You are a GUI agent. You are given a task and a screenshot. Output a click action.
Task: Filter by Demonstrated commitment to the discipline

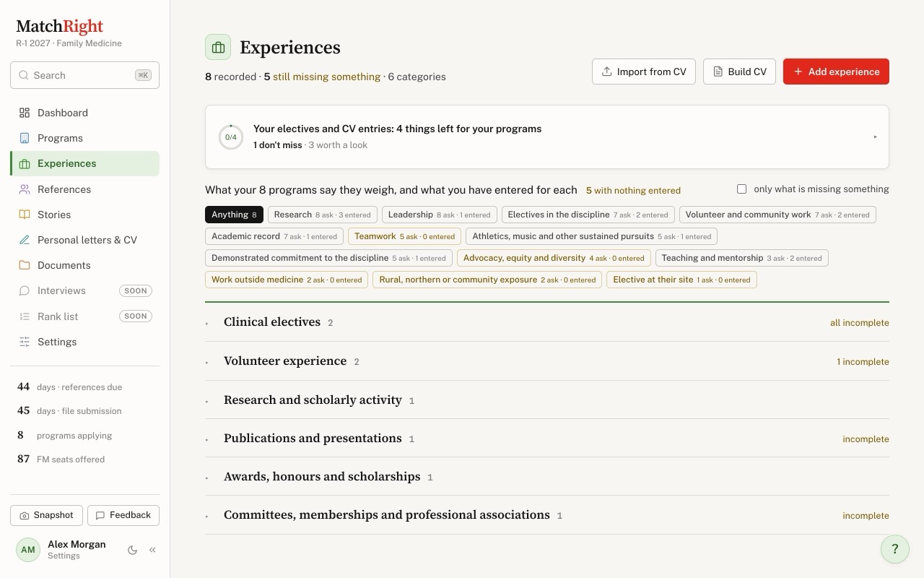329,258
